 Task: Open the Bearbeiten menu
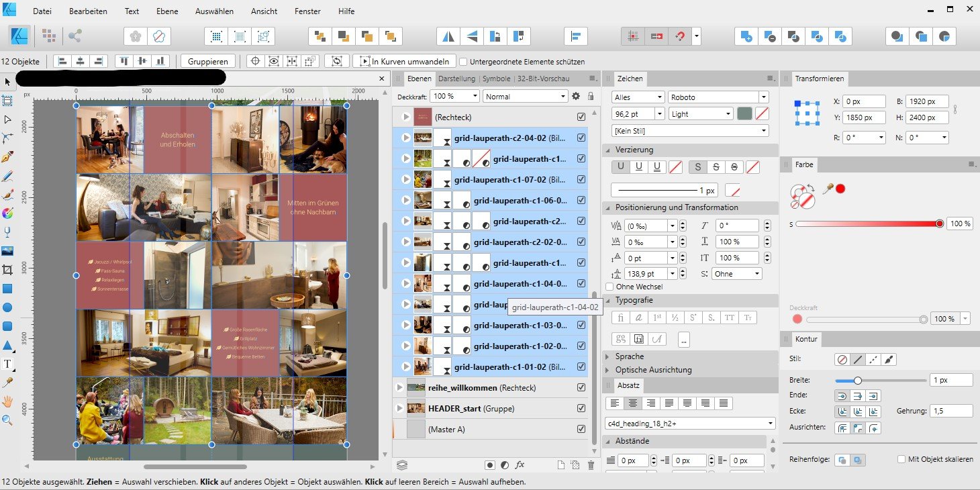point(88,11)
